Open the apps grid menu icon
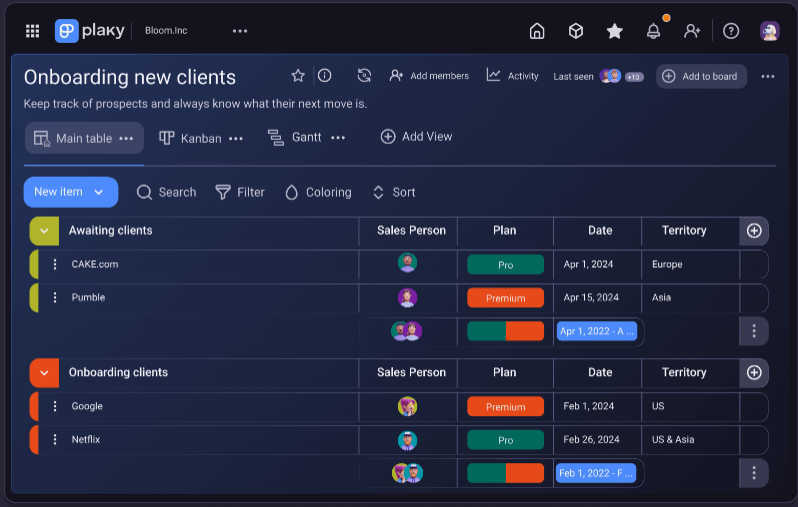Viewport: 798px width, 507px height. pyautogui.click(x=33, y=31)
